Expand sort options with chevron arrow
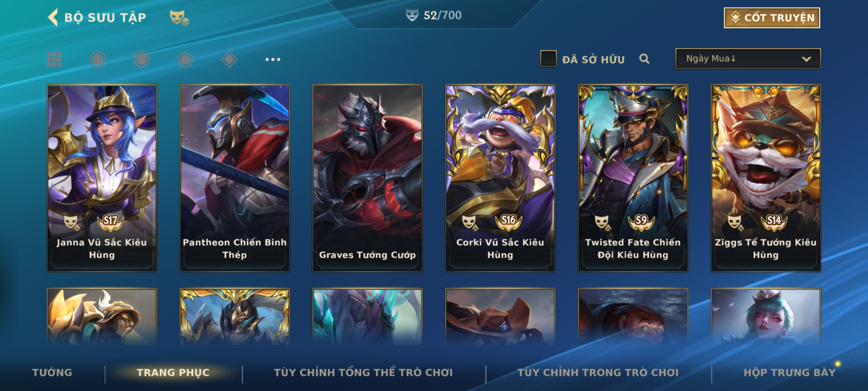The height and width of the screenshot is (391, 868). (x=806, y=59)
